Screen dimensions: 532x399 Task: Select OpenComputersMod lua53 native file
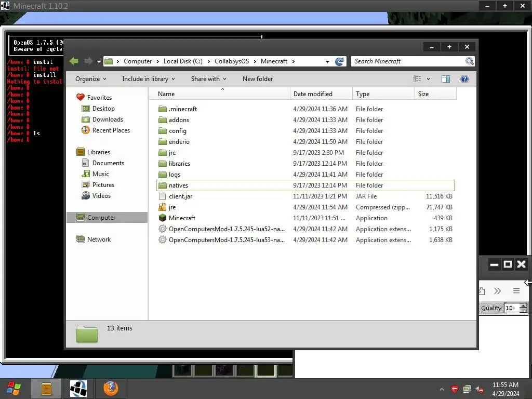point(305,240)
